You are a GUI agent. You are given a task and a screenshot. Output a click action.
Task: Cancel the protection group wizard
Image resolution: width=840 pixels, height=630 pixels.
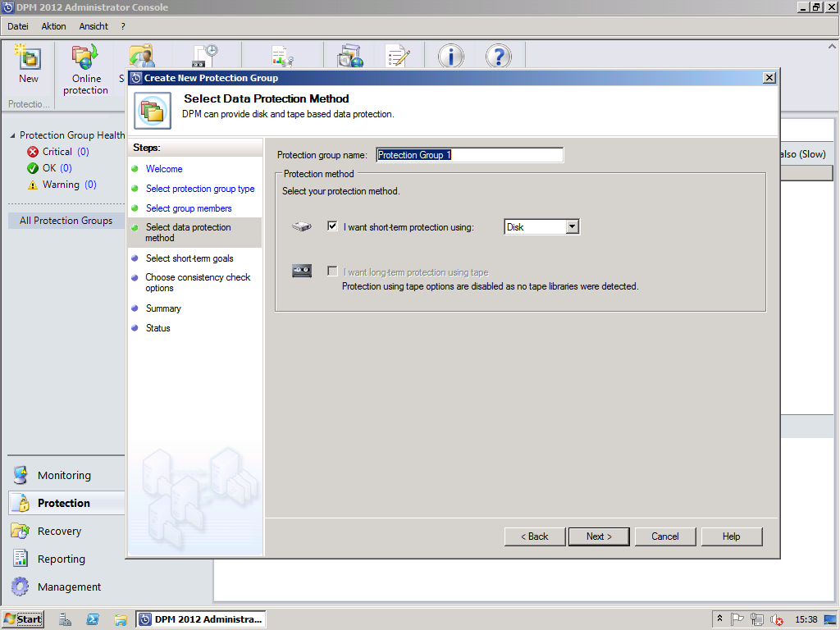[x=664, y=536]
